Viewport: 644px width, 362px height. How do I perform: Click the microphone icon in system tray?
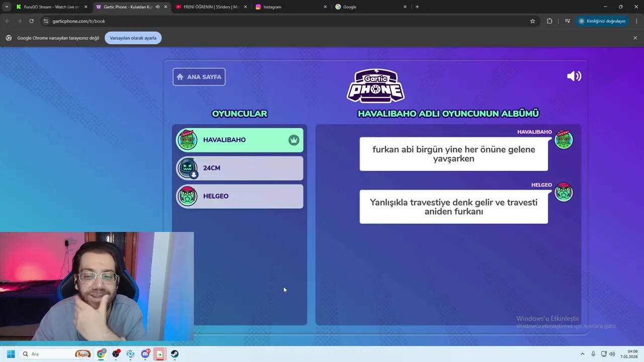point(593,354)
